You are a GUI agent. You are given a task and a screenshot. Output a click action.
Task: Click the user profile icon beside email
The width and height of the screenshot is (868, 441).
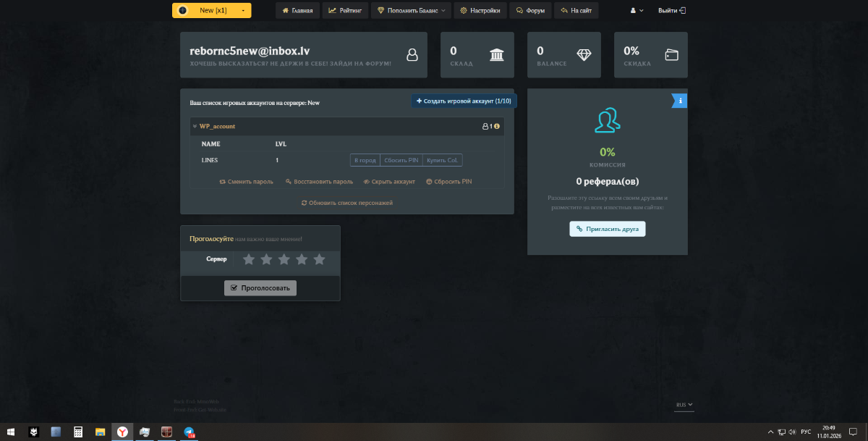coord(412,55)
